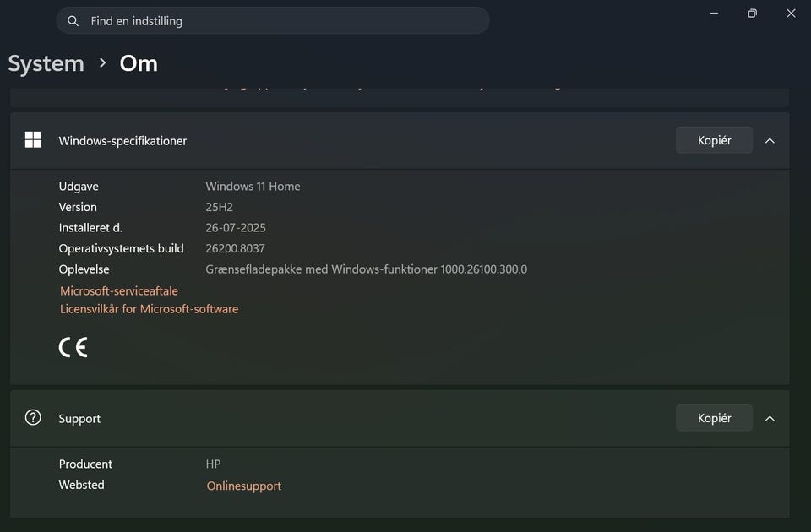Focus the 'Find en indstilling' search field
The width and height of the screenshot is (811, 532).
click(279, 21)
